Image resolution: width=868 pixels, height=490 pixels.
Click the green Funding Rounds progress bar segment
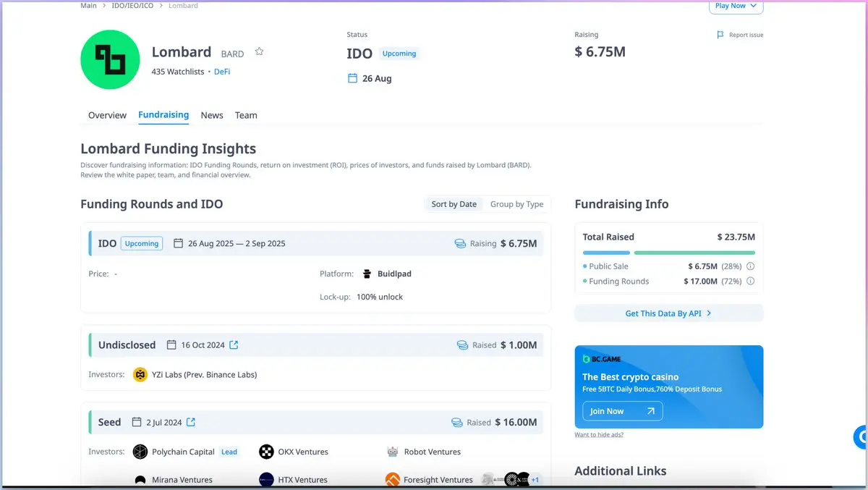[x=694, y=253]
